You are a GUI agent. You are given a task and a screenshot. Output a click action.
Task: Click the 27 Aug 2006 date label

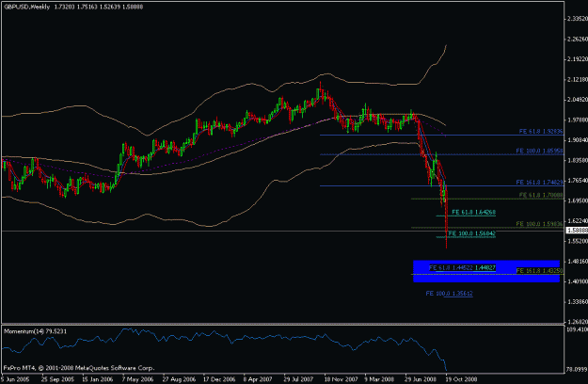[x=179, y=379]
